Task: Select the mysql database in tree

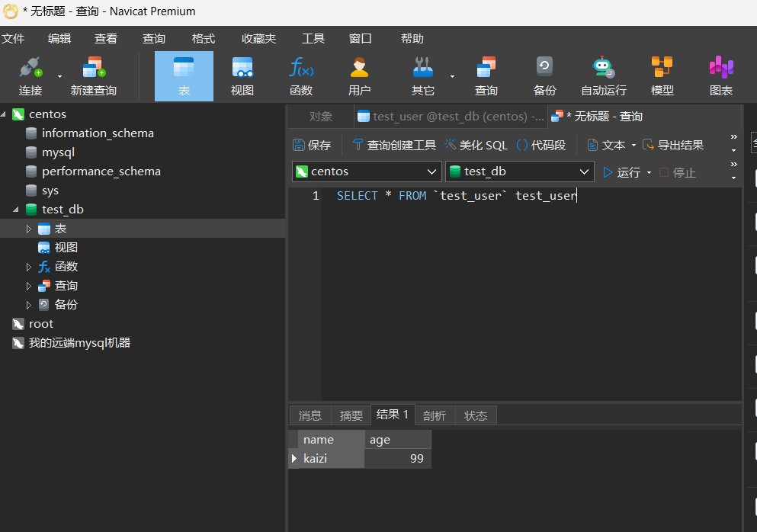Action: coord(58,152)
